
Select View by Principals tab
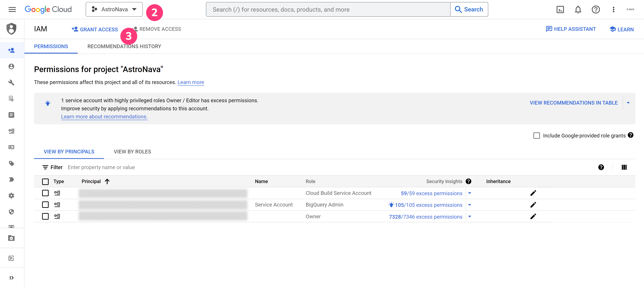[69, 152]
